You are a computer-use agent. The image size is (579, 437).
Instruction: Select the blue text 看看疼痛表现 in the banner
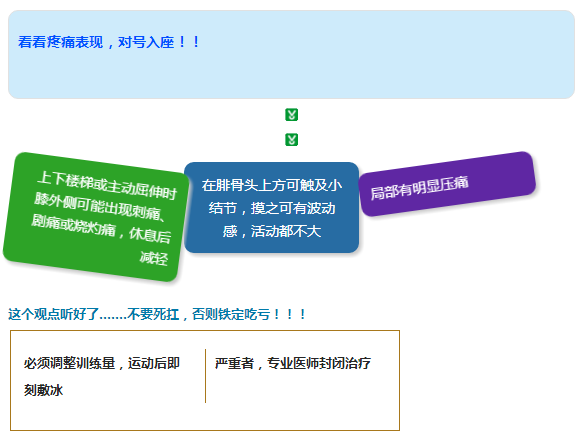(x=61, y=42)
